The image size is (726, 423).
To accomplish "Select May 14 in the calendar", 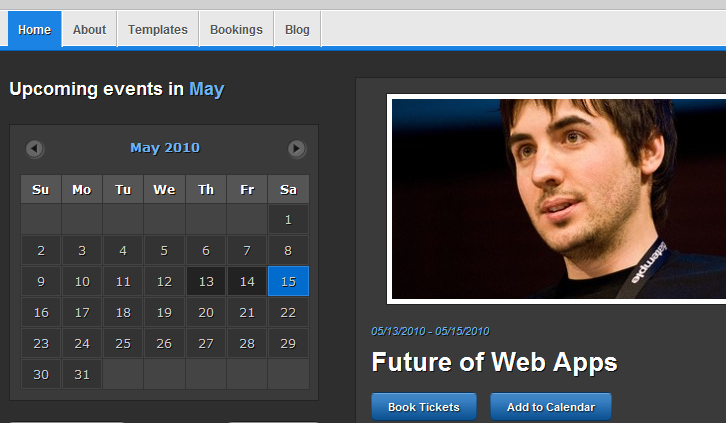I will pyautogui.click(x=247, y=281).
